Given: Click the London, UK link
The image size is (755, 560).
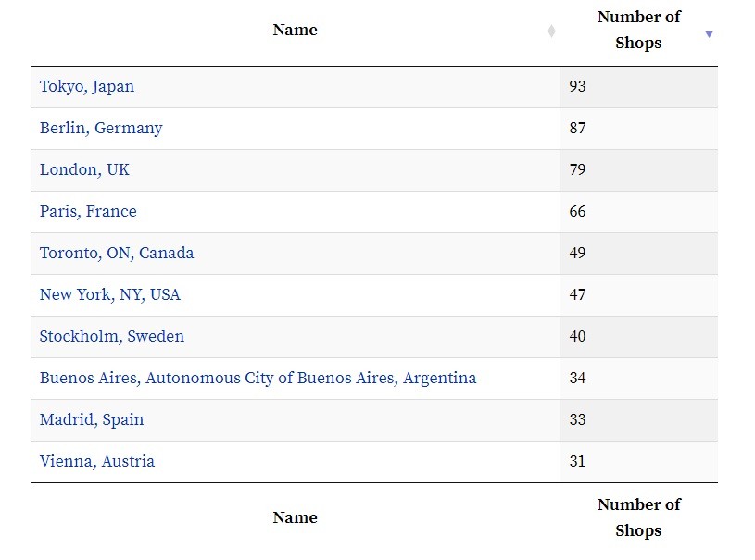Looking at the screenshot, I should pos(84,170).
